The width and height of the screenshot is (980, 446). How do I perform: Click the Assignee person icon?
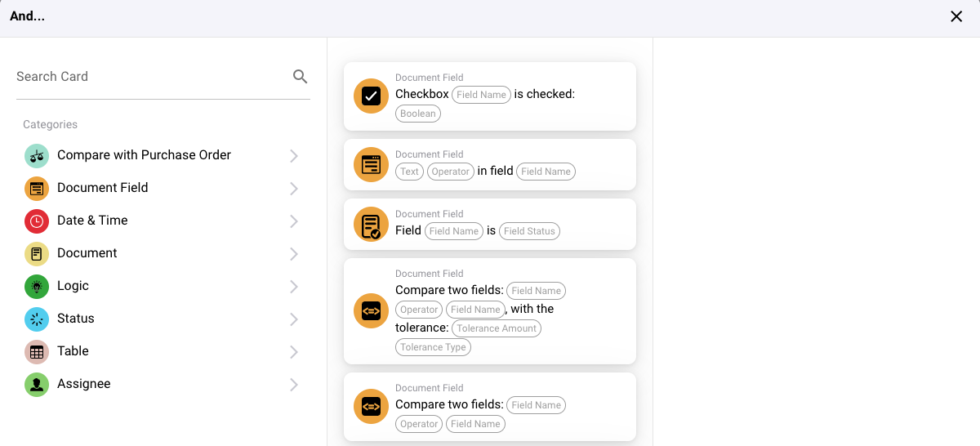point(37,385)
